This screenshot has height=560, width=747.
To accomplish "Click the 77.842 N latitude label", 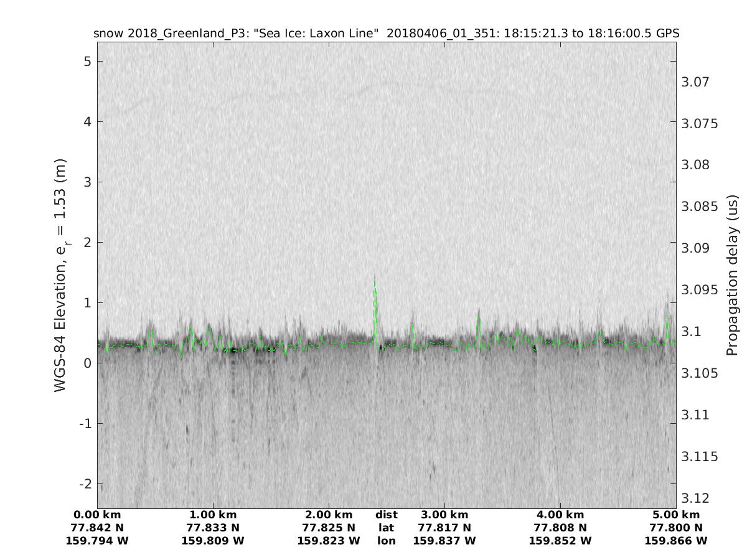I will pyautogui.click(x=97, y=528).
